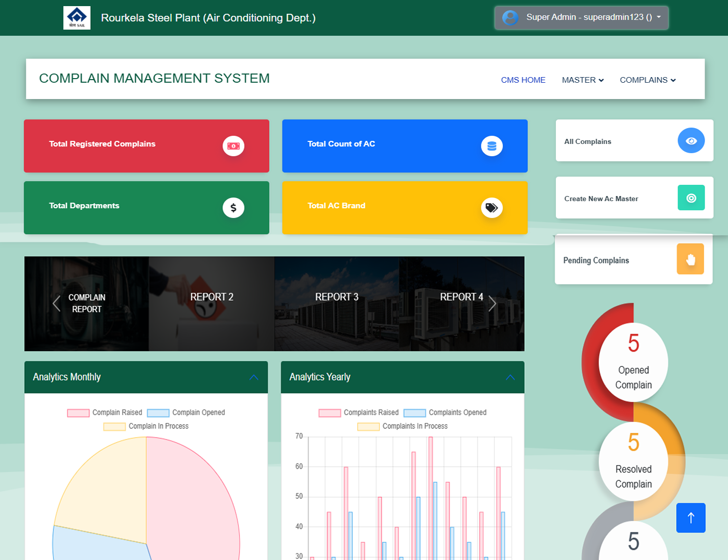
Task: Open COMPLAIN REPORT carousel thumbnail
Action: (x=87, y=304)
